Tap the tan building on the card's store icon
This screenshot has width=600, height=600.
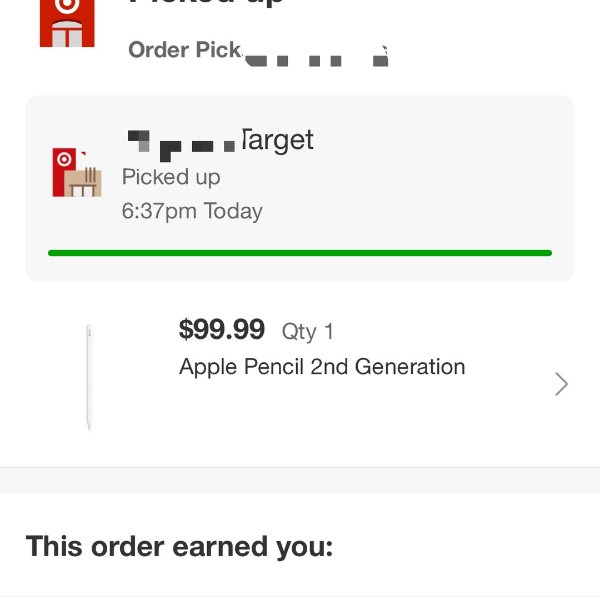coord(83,183)
